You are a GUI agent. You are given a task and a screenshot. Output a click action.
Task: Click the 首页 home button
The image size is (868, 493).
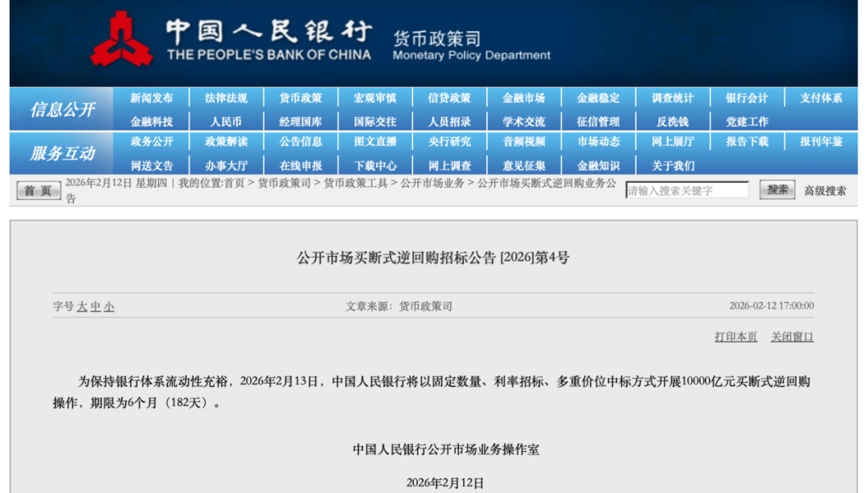click(x=39, y=190)
